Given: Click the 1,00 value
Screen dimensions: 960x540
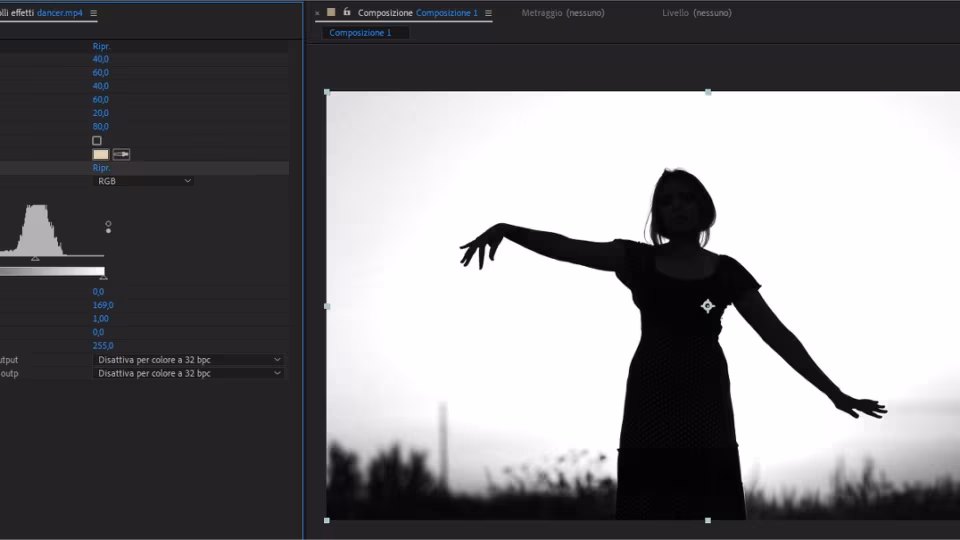Looking at the screenshot, I should point(100,318).
